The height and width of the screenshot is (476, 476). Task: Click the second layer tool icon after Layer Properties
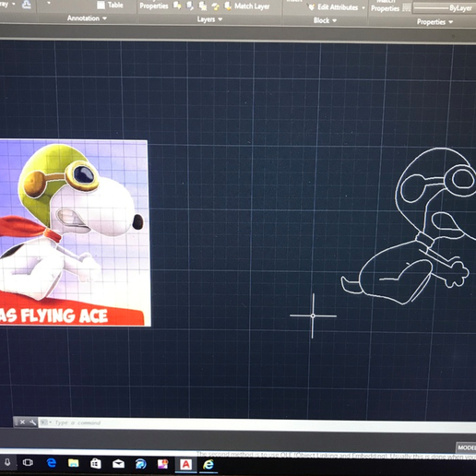(x=190, y=6)
